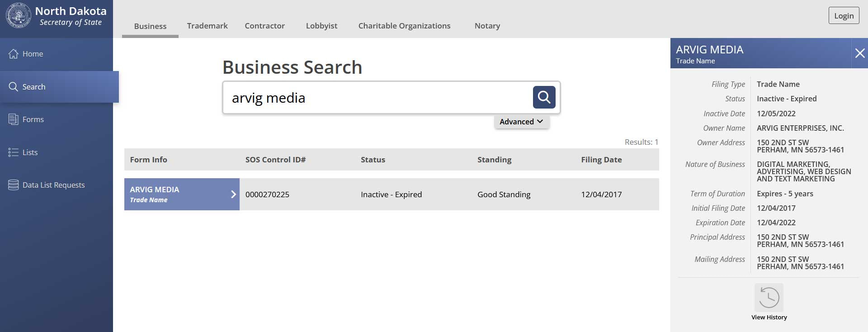
Task: Click the Forms document icon in sidebar
Action: click(14, 119)
